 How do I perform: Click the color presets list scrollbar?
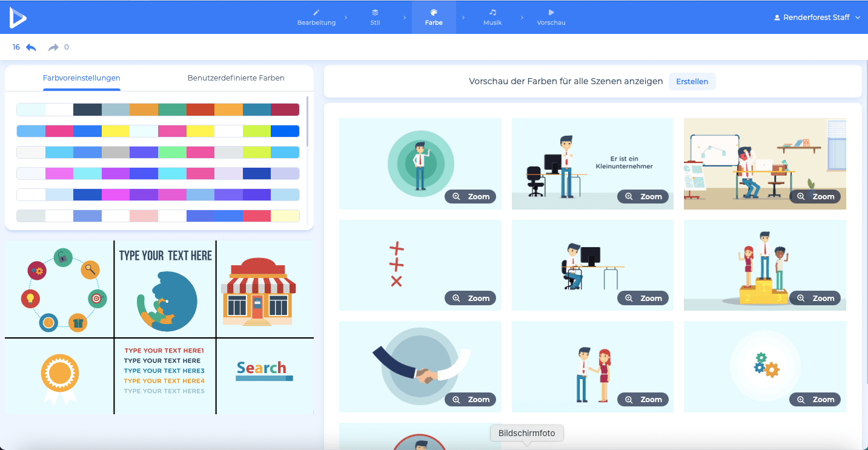point(308,121)
